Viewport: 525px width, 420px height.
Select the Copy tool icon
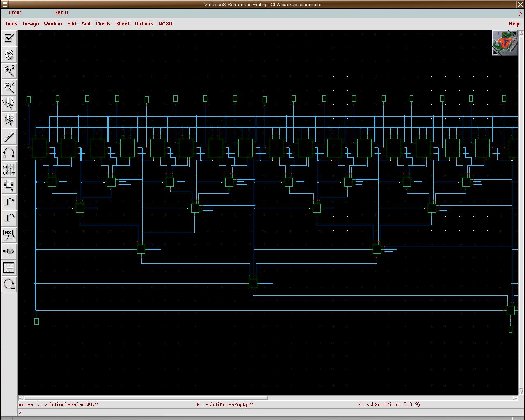click(x=9, y=120)
